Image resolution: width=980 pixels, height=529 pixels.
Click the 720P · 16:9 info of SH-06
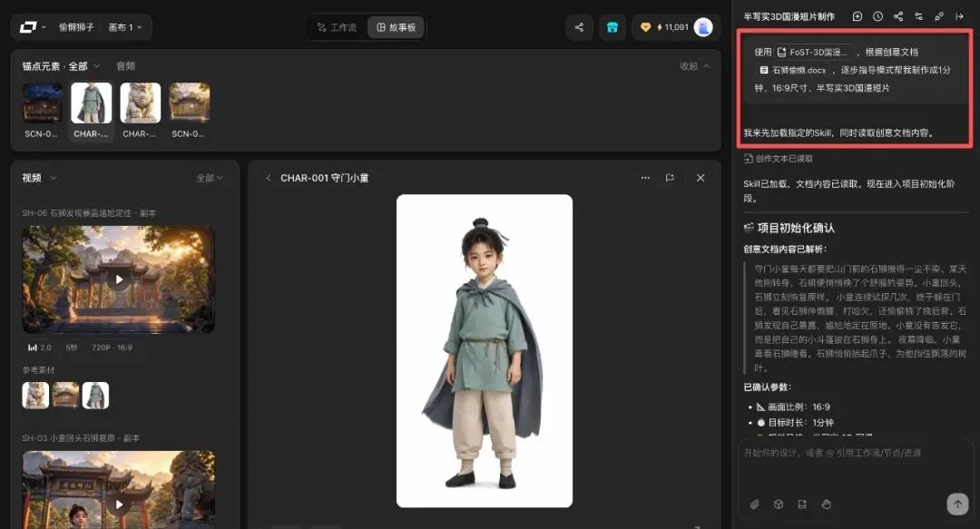point(112,348)
